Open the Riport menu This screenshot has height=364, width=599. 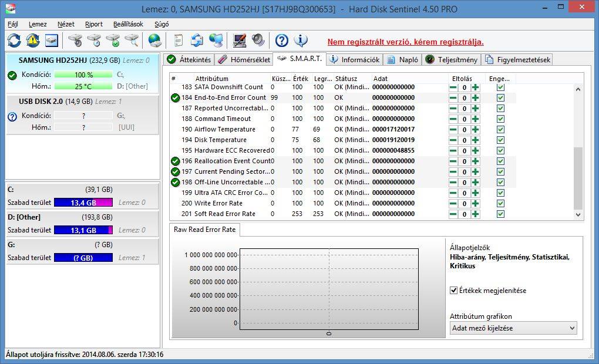coord(93,24)
